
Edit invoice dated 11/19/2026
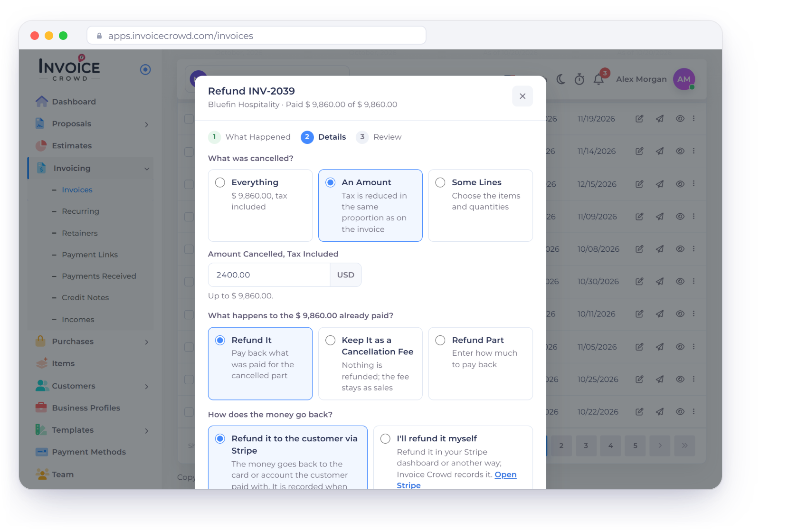click(x=639, y=119)
